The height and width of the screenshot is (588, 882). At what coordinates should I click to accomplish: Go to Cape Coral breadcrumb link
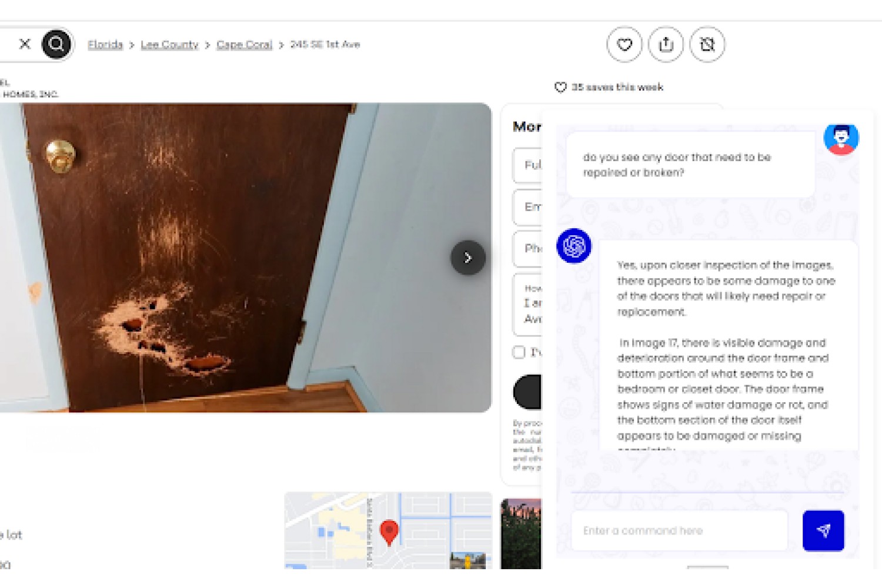coord(244,45)
